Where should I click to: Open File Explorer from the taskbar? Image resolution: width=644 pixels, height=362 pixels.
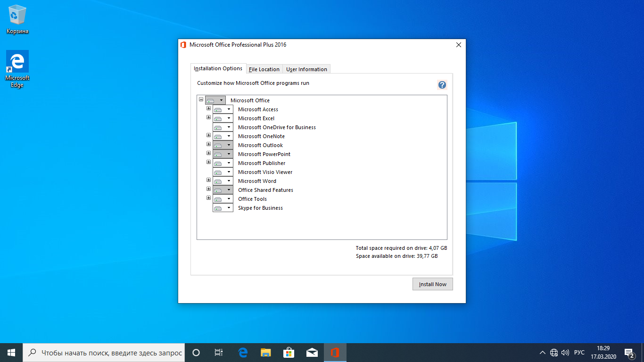266,353
